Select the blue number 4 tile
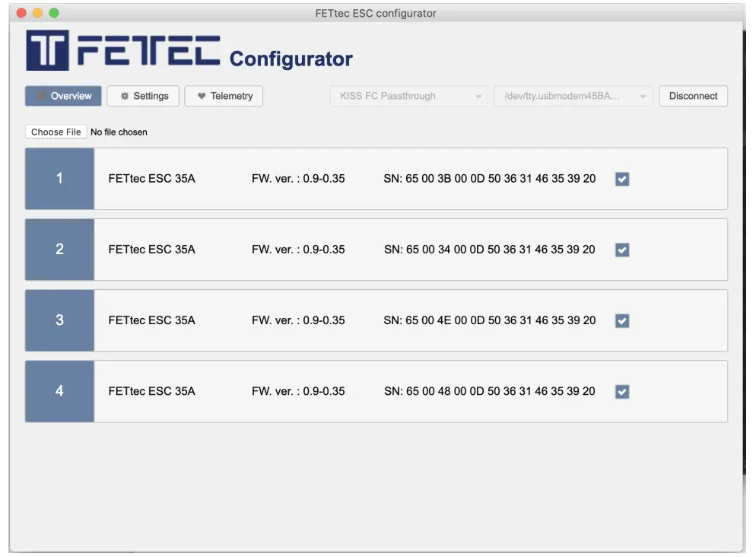Viewport: 756px width, 557px height. click(59, 391)
